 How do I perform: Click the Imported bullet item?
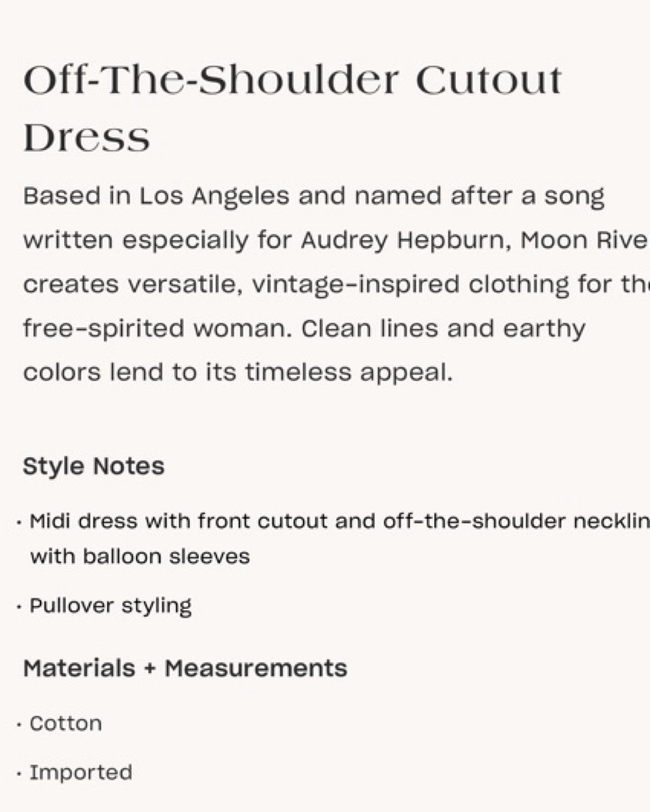point(81,773)
